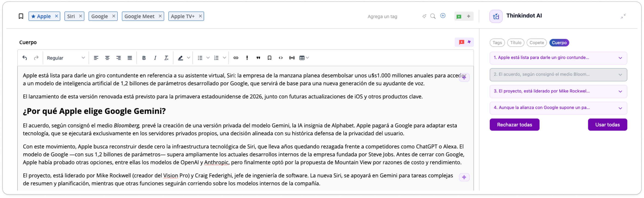Switch to the Copete tab
This screenshot has height=198, width=644.
(537, 43)
